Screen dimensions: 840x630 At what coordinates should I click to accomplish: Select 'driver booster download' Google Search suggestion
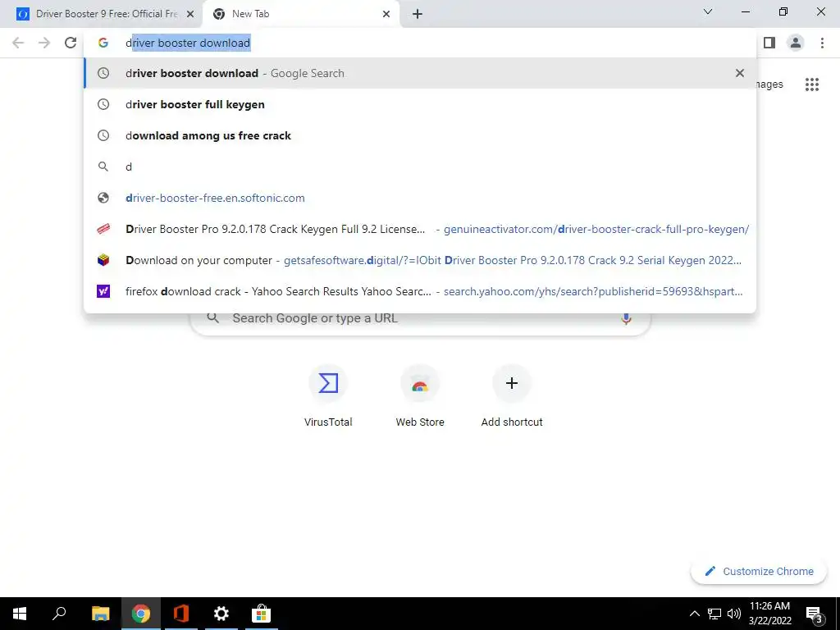click(420, 73)
